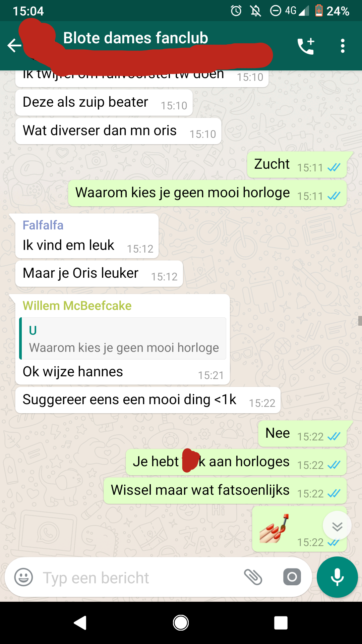Tap sender name Willem McBeefcake
This screenshot has height=644, width=362.
pos(77,306)
